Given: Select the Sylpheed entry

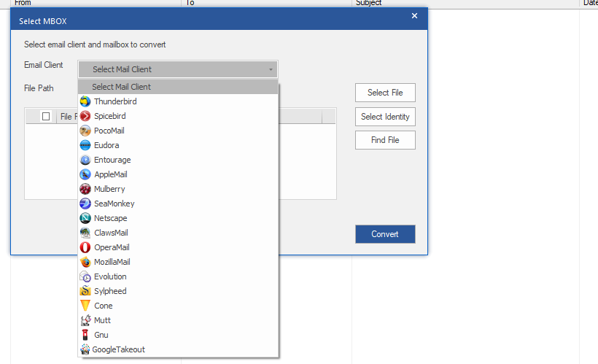Looking at the screenshot, I should 178,291.
